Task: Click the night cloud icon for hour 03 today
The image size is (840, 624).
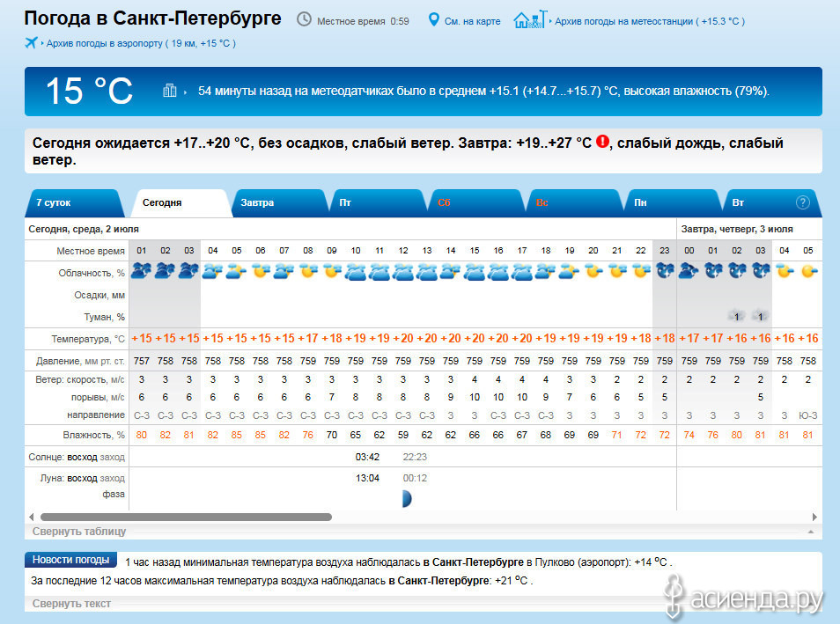Action: tap(189, 271)
